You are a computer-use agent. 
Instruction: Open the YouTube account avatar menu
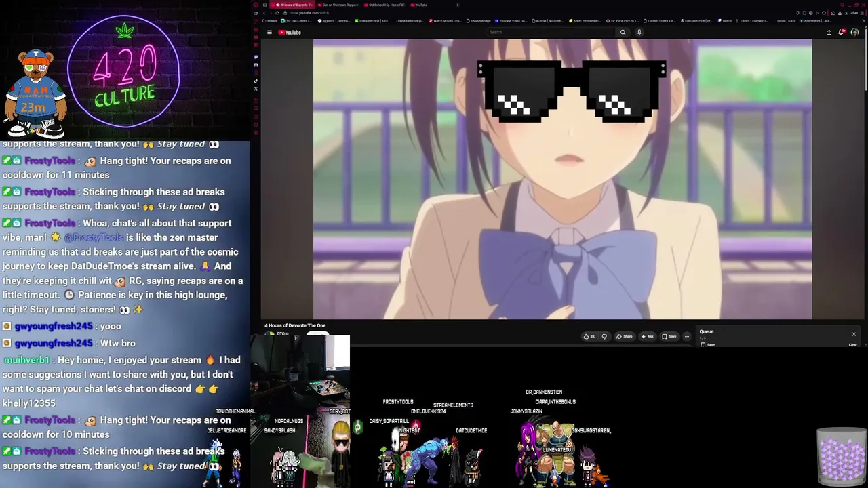[x=854, y=32]
